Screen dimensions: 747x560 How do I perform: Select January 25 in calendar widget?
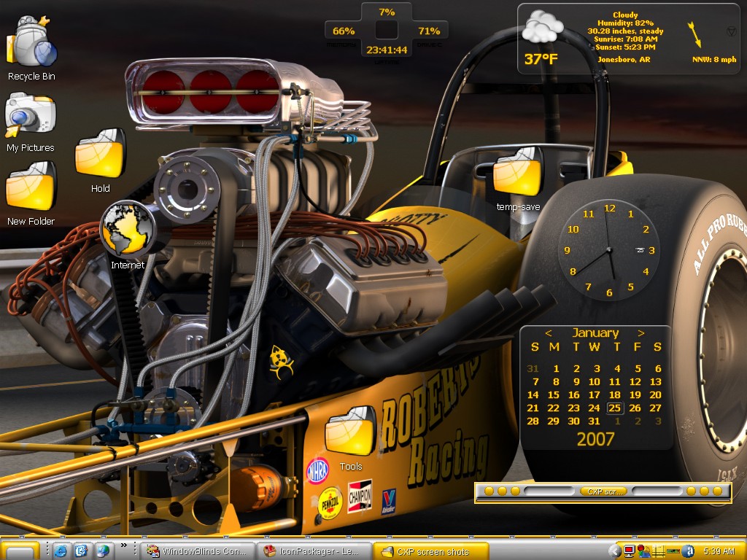(x=614, y=408)
